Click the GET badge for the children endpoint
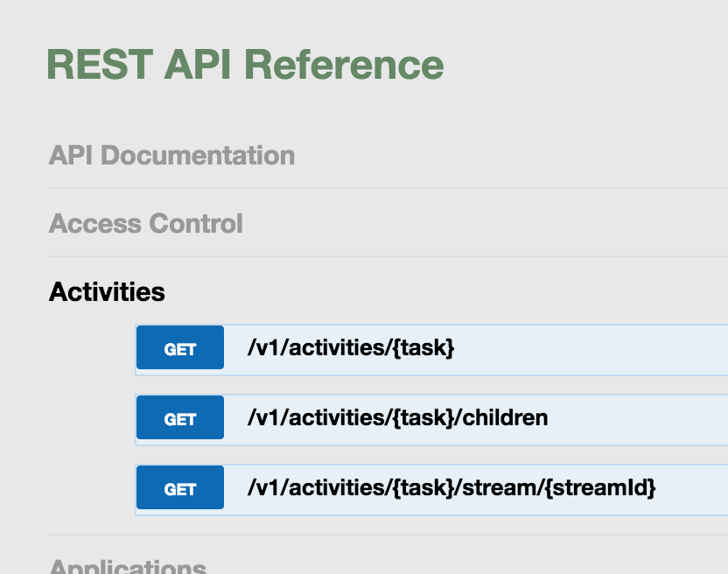The height and width of the screenshot is (574, 728). (179, 418)
